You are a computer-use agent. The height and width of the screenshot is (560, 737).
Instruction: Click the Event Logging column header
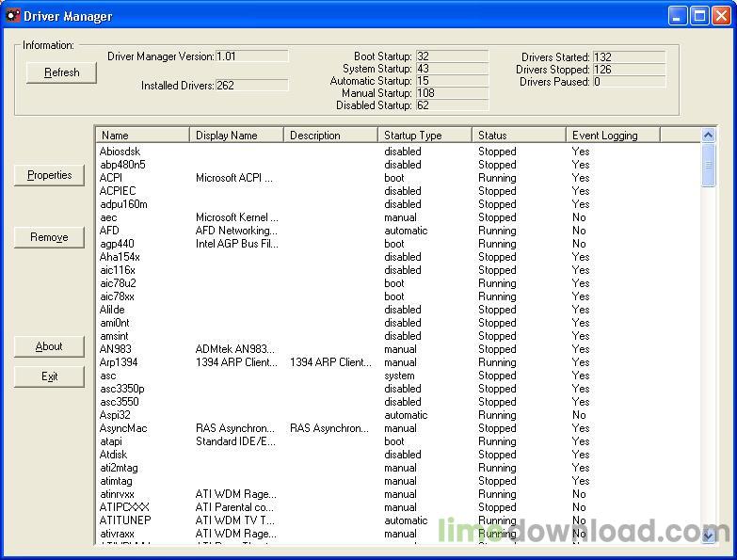(x=613, y=136)
